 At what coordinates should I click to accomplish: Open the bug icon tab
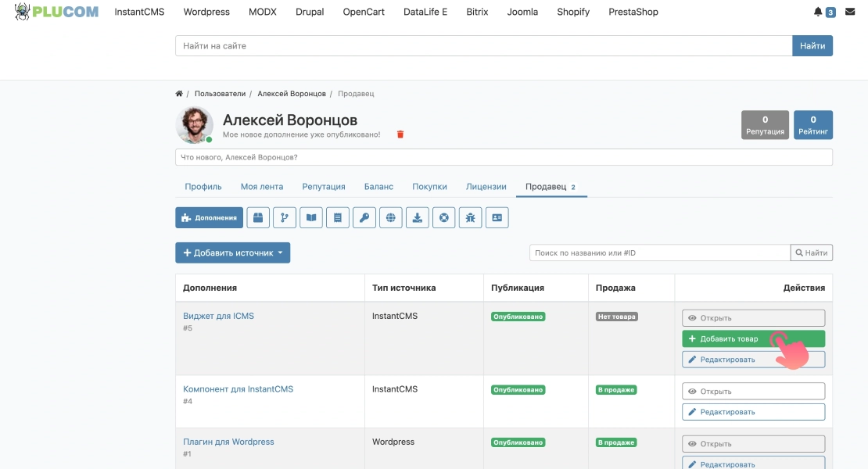point(471,218)
